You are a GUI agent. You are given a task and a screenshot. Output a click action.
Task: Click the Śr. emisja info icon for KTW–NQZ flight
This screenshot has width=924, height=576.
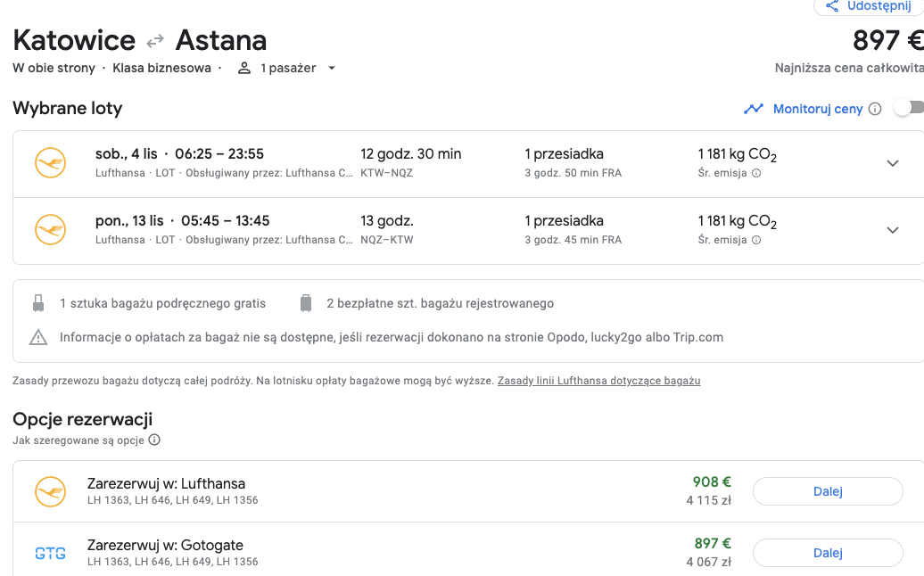point(756,173)
